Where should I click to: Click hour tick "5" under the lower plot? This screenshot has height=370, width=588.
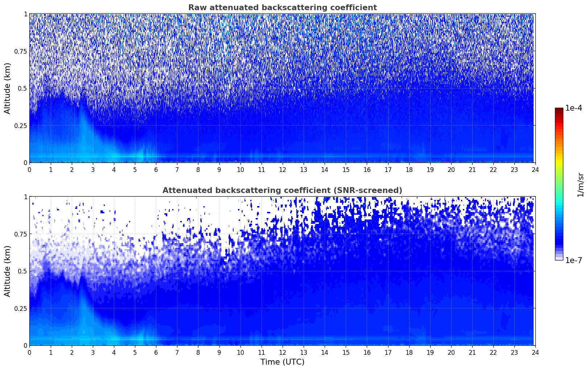coord(135,352)
